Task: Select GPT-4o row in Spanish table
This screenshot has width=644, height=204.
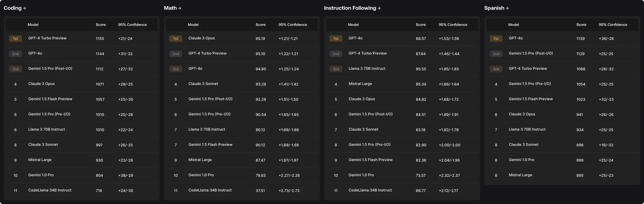Action: click(x=562, y=39)
